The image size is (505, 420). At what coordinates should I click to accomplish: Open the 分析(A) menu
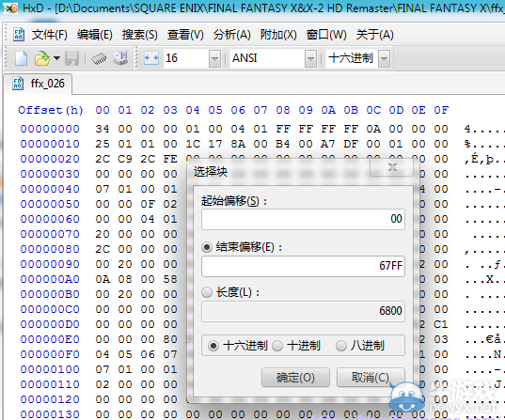click(231, 35)
